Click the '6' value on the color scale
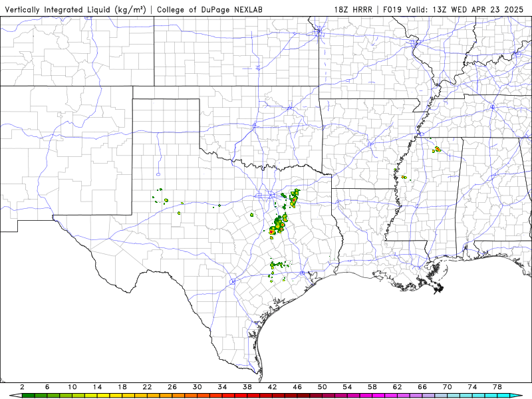Viewport: 532px width, 399px height. click(47, 387)
